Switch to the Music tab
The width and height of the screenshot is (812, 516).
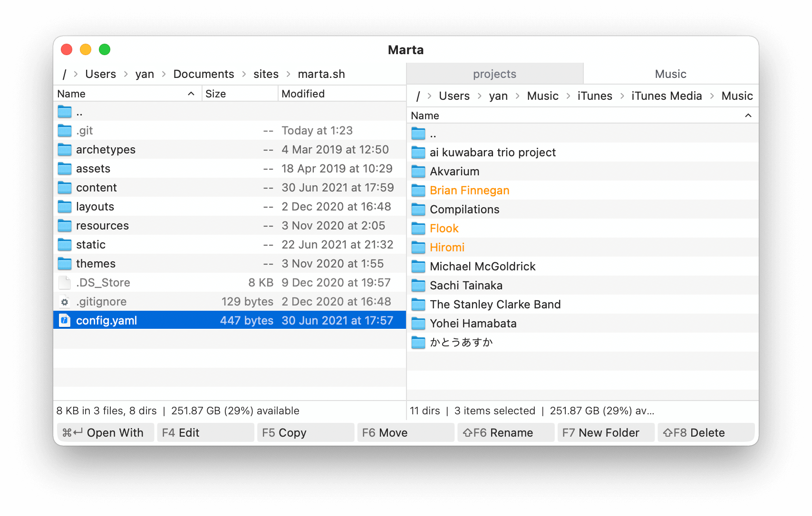[x=670, y=74]
